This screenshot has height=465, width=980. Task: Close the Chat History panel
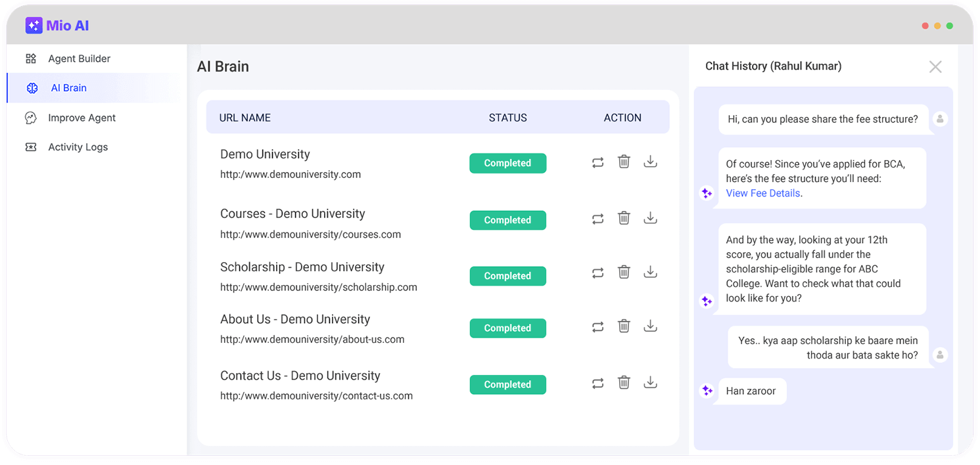[x=935, y=66]
